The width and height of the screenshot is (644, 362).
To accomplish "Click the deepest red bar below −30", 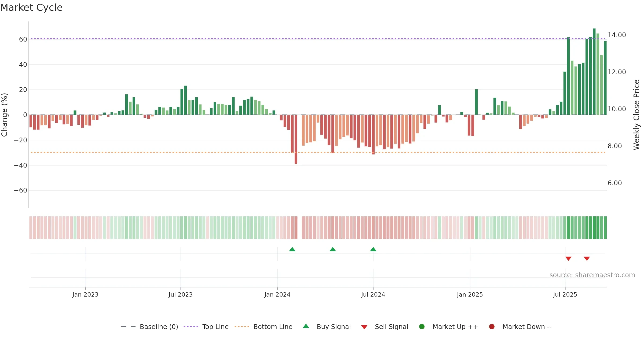I will pos(296,139).
